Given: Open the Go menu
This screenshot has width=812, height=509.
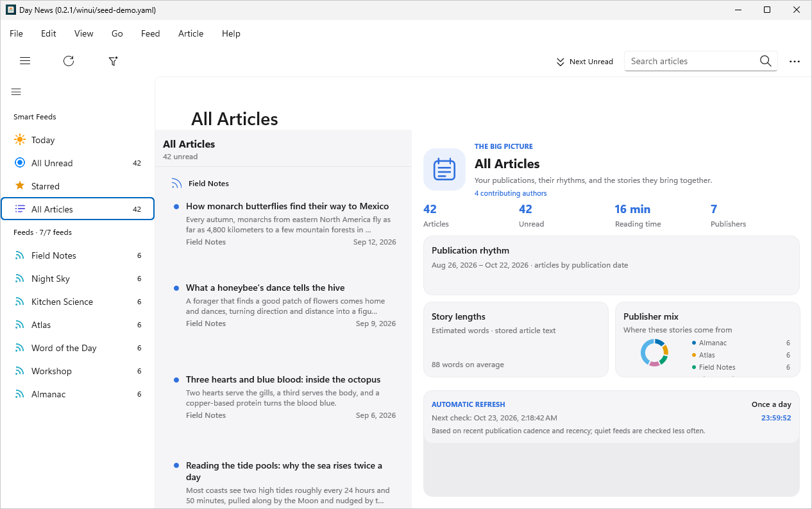Looking at the screenshot, I should (117, 33).
